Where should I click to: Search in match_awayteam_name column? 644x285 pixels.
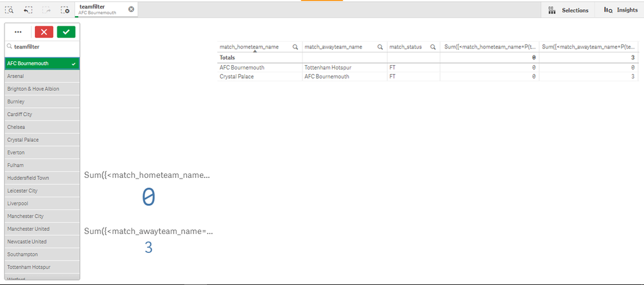(x=380, y=47)
